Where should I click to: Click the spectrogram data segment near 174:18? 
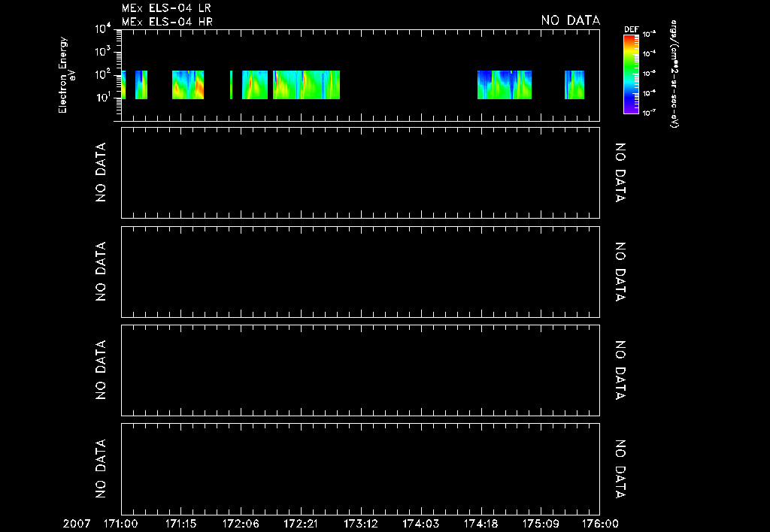click(x=505, y=85)
